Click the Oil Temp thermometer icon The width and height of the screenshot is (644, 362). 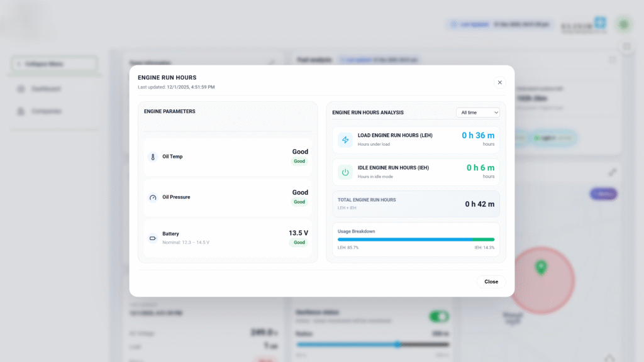tap(153, 156)
